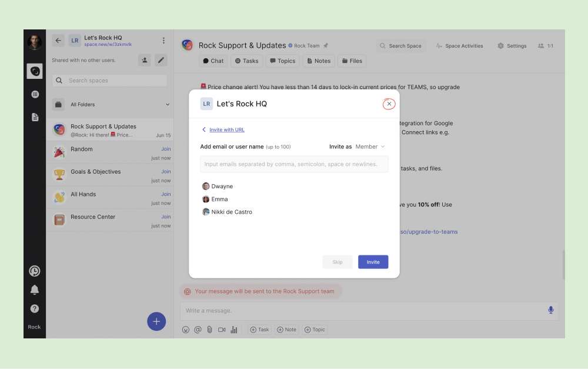The image size is (588, 369).
Task: Join the Resource Center space
Action: [166, 217]
